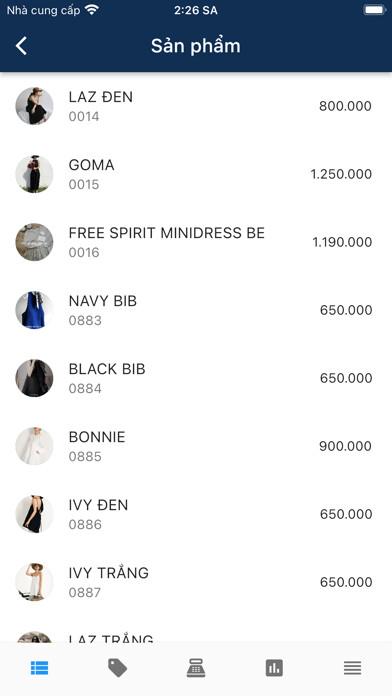
Task: Open the hamburger menu tab icon
Action: [x=352, y=668]
